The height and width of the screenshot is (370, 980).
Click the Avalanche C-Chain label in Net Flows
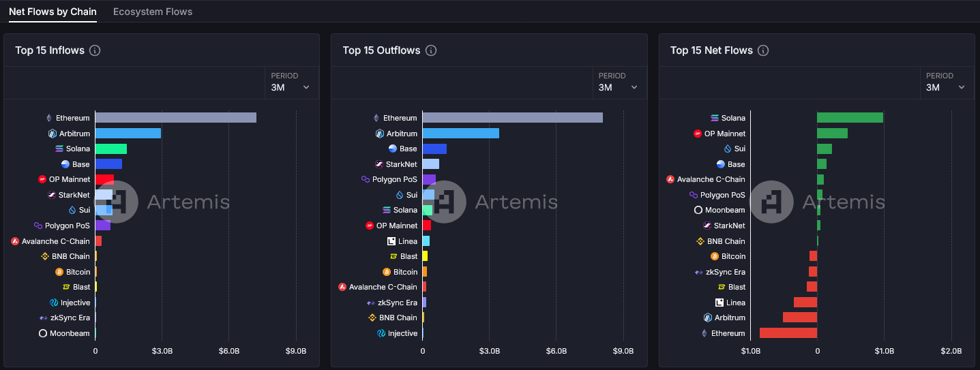pyautogui.click(x=711, y=179)
